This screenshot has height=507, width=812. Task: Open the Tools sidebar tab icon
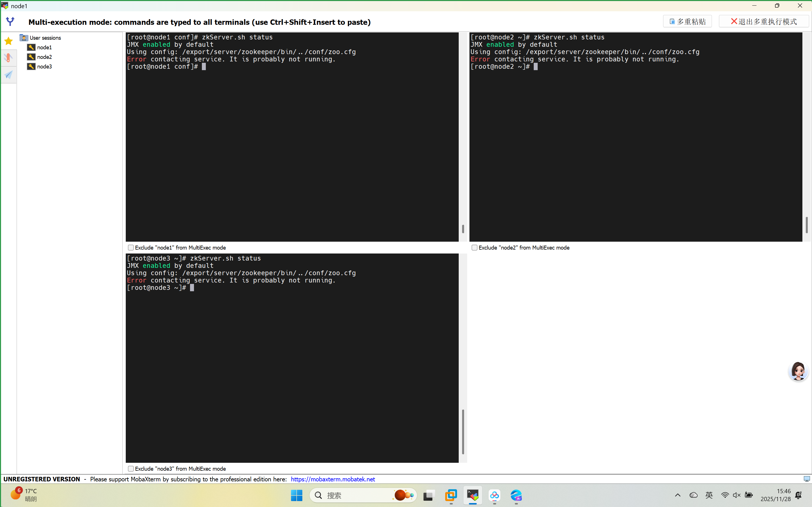(8, 58)
